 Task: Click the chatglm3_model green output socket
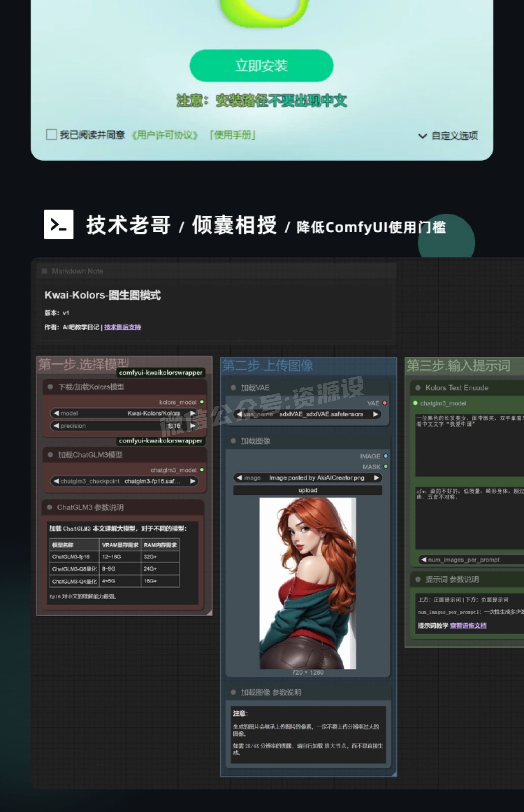[202, 470]
